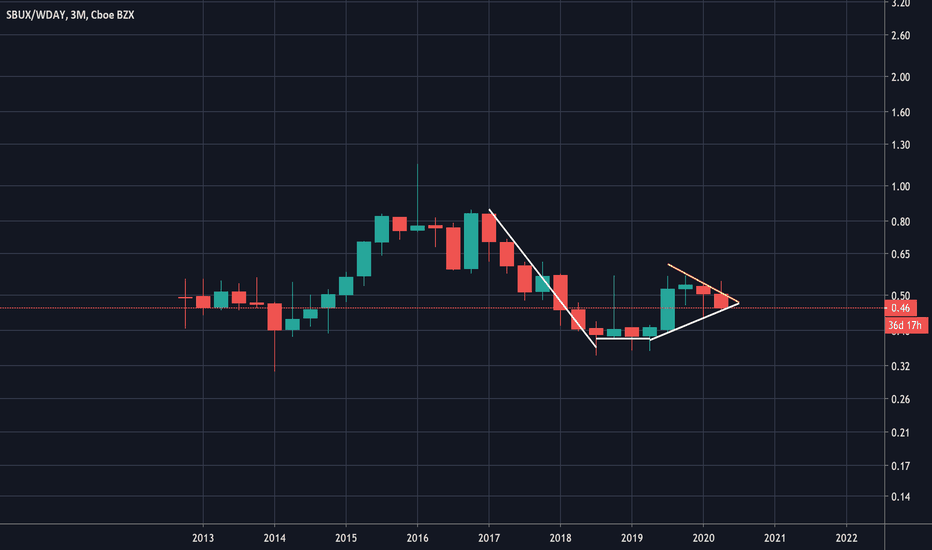Select the 0.46 current price label
Image resolution: width=932 pixels, height=550 pixels.
901,308
